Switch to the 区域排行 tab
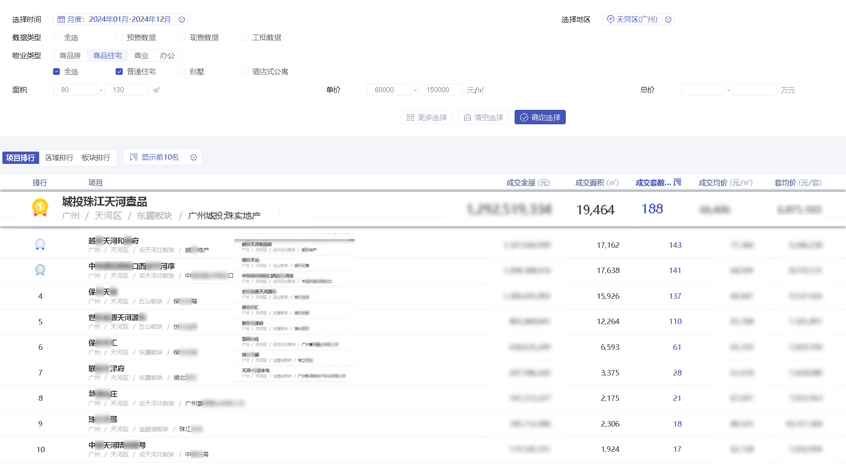 pos(59,158)
